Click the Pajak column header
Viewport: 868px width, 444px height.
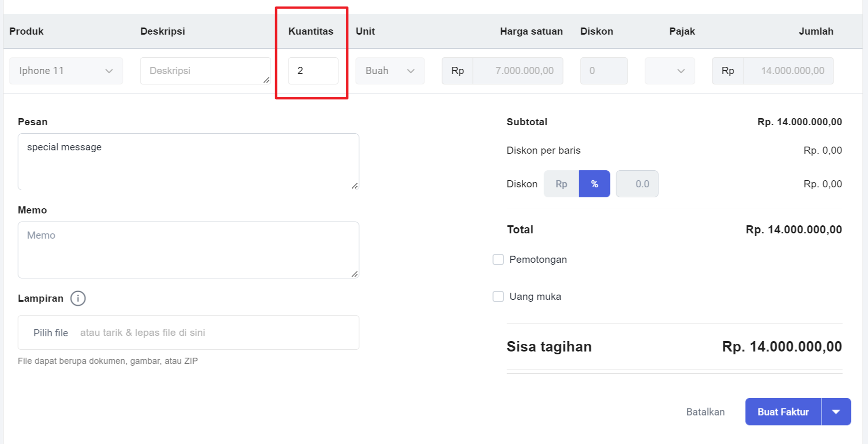click(682, 31)
